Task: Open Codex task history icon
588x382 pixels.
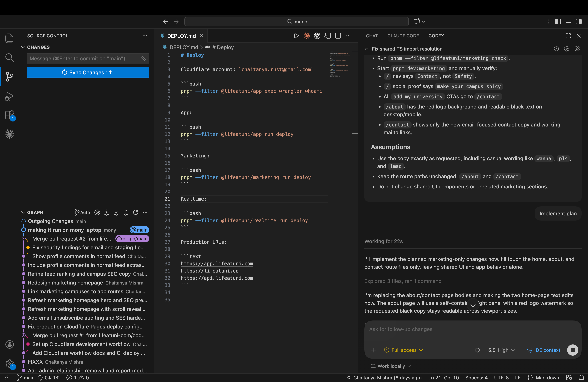Action: [556, 49]
